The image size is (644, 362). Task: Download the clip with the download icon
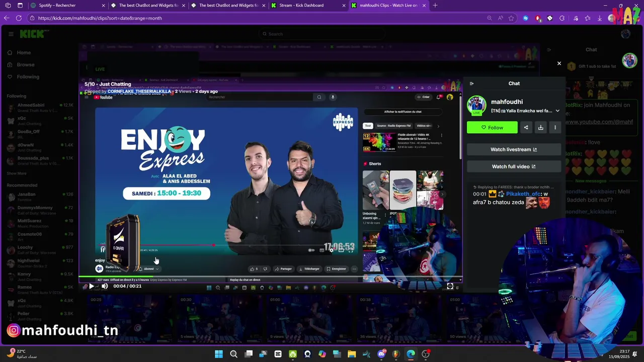(540, 127)
